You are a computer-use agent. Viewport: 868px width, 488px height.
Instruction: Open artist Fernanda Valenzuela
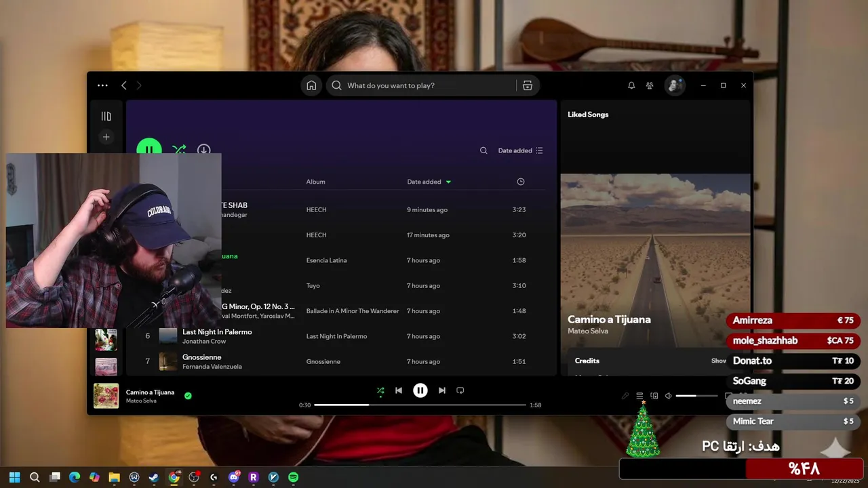pyautogui.click(x=212, y=367)
